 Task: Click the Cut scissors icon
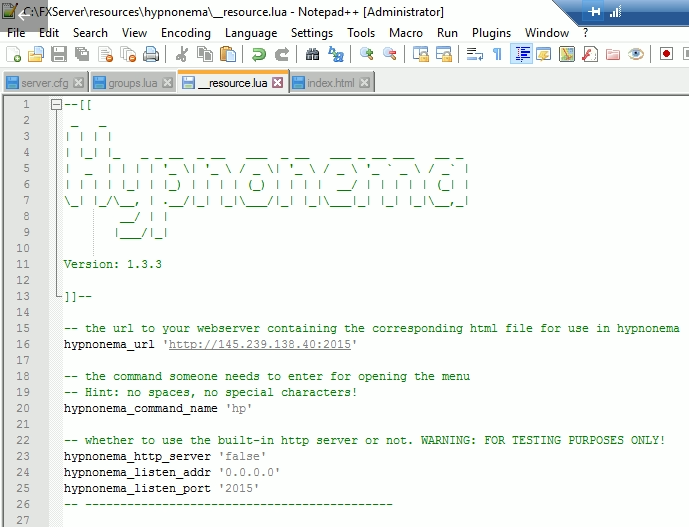coord(181,55)
